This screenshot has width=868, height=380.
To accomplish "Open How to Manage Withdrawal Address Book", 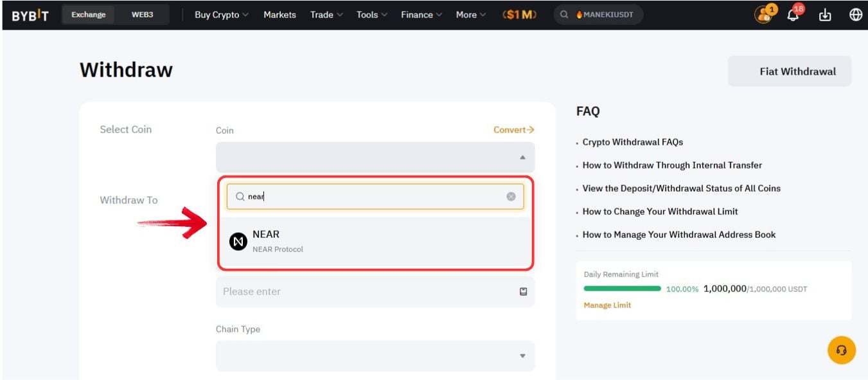I will (x=679, y=235).
